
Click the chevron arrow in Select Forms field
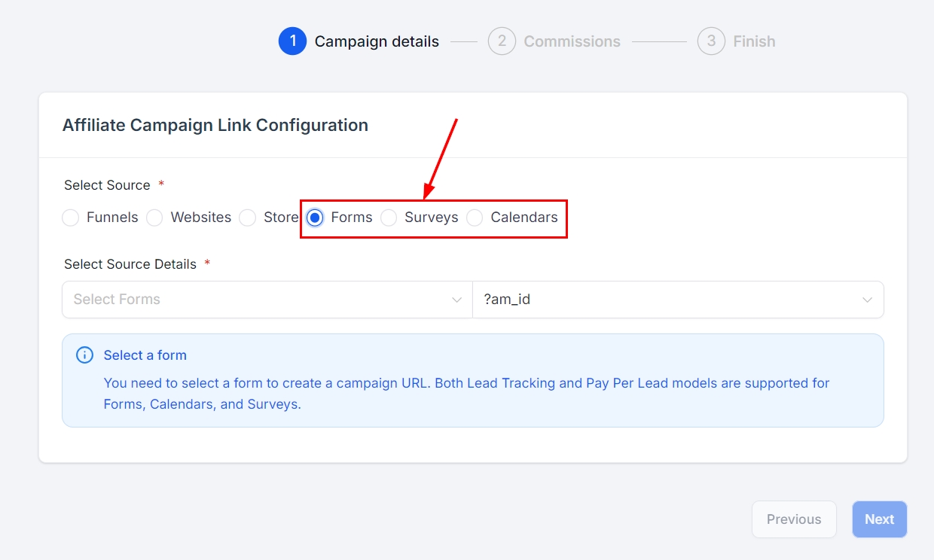456,300
